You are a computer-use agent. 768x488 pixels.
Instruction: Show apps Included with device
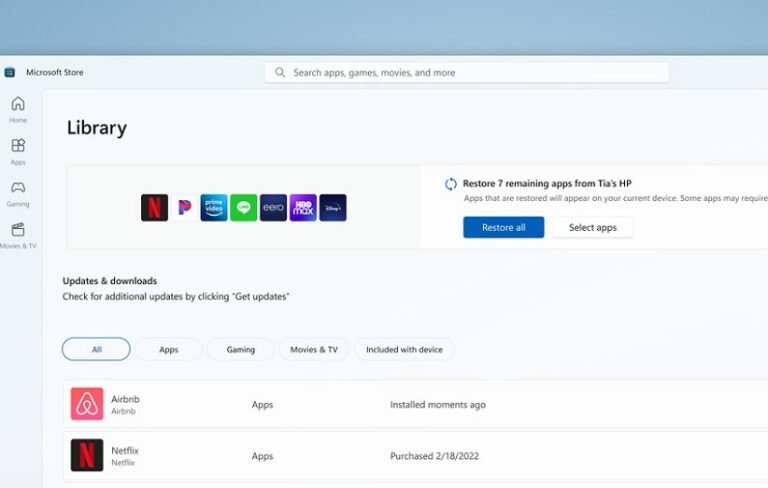point(404,349)
